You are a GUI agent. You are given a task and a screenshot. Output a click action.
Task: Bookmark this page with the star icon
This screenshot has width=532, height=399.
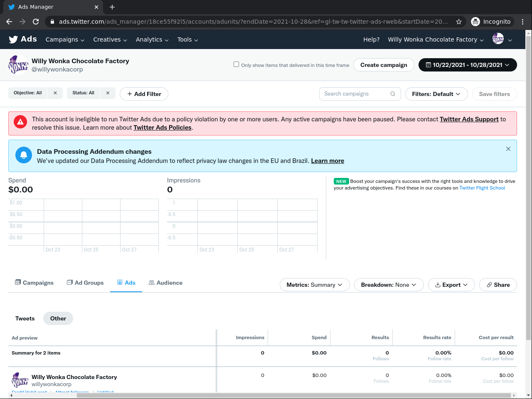tap(459, 22)
